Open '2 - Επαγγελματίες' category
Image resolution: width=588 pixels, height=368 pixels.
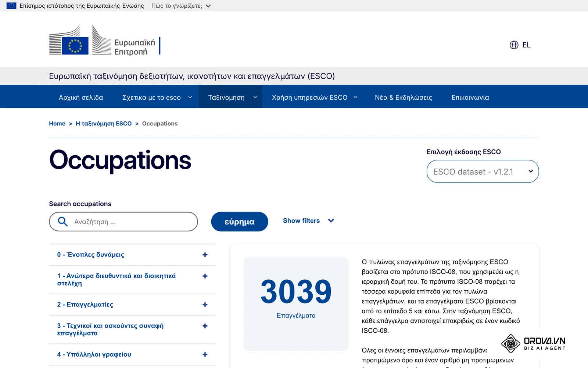coord(85,305)
